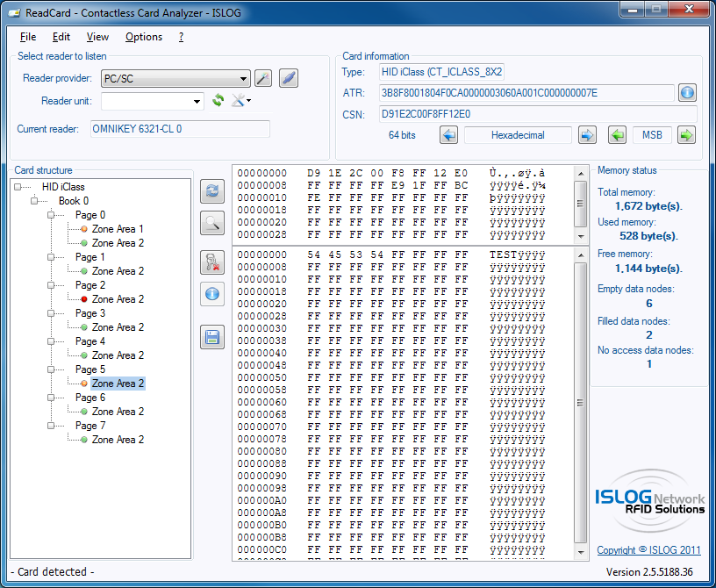Open the Copyright ISLOG 2011 link
The width and height of the screenshot is (716, 588).
[649, 550]
